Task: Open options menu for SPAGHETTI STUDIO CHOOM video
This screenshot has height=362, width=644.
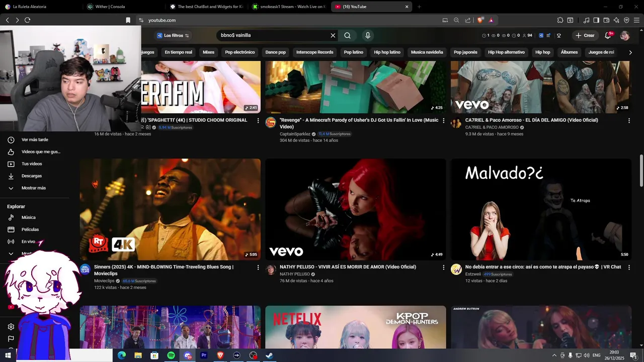Action: pyautogui.click(x=258, y=121)
